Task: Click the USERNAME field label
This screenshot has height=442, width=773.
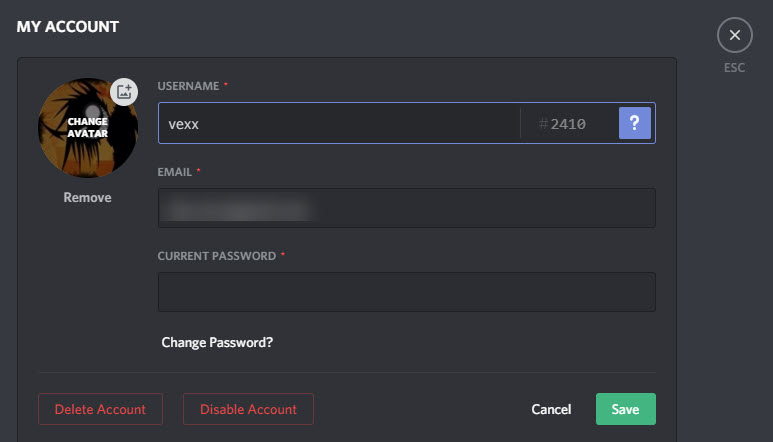Action: tap(188, 86)
